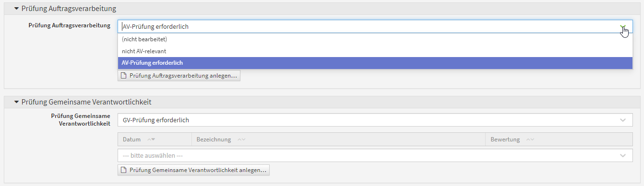
Task: Close the AV-Prüfung dropdown via chevron
Action: click(623, 27)
